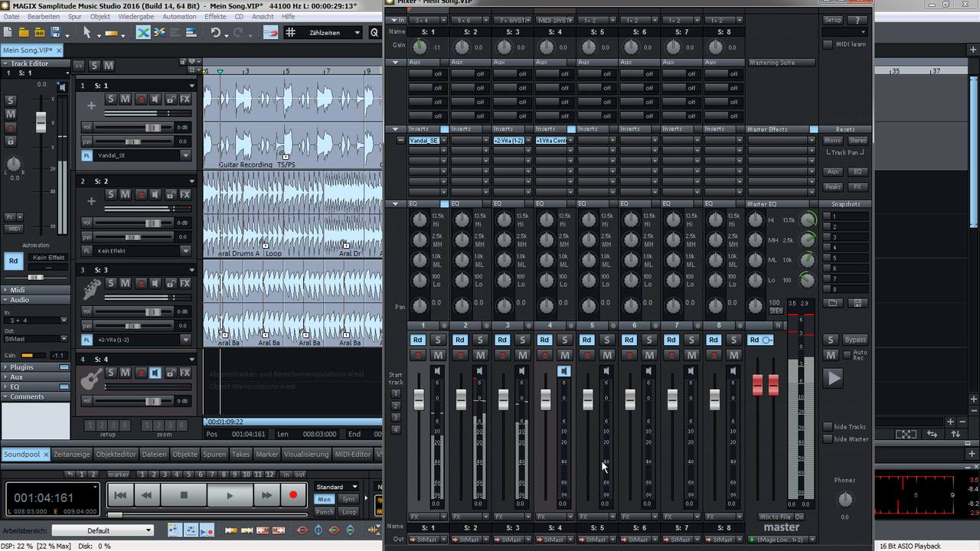Screen dimensions: 980x551
Task: Click the Mono reset button
Action: tap(832, 141)
